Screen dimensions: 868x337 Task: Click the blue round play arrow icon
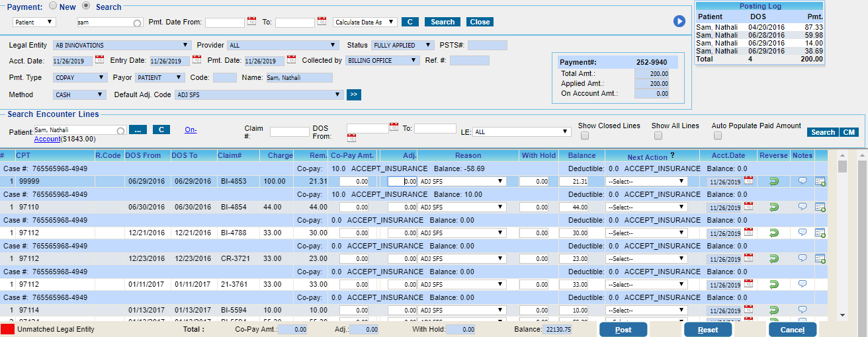point(679,21)
